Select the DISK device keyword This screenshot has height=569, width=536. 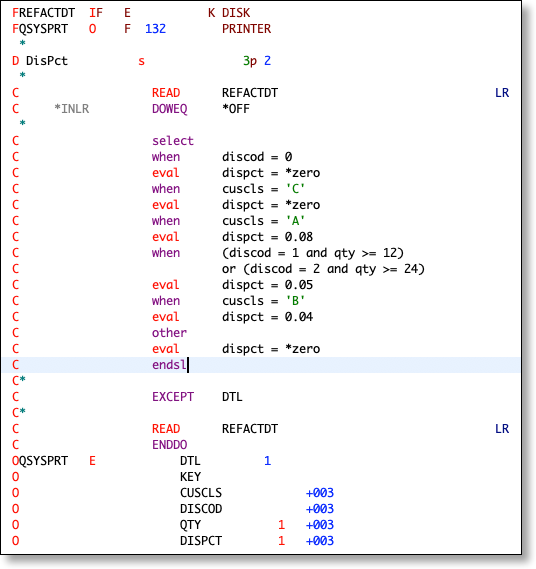tap(236, 13)
